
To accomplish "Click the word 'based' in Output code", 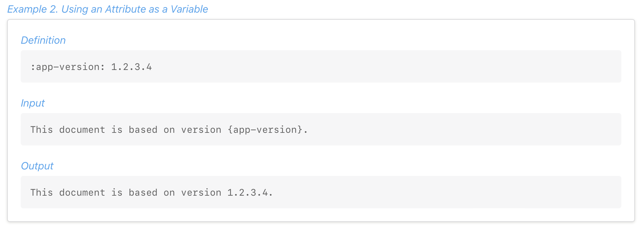I will [143, 192].
